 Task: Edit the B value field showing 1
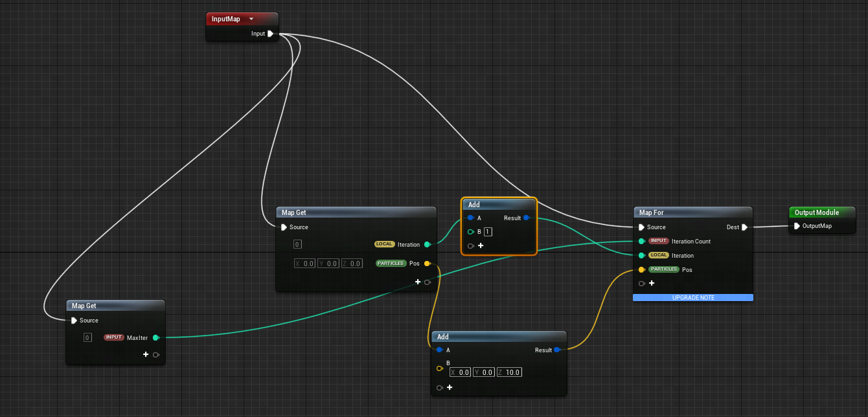[488, 232]
